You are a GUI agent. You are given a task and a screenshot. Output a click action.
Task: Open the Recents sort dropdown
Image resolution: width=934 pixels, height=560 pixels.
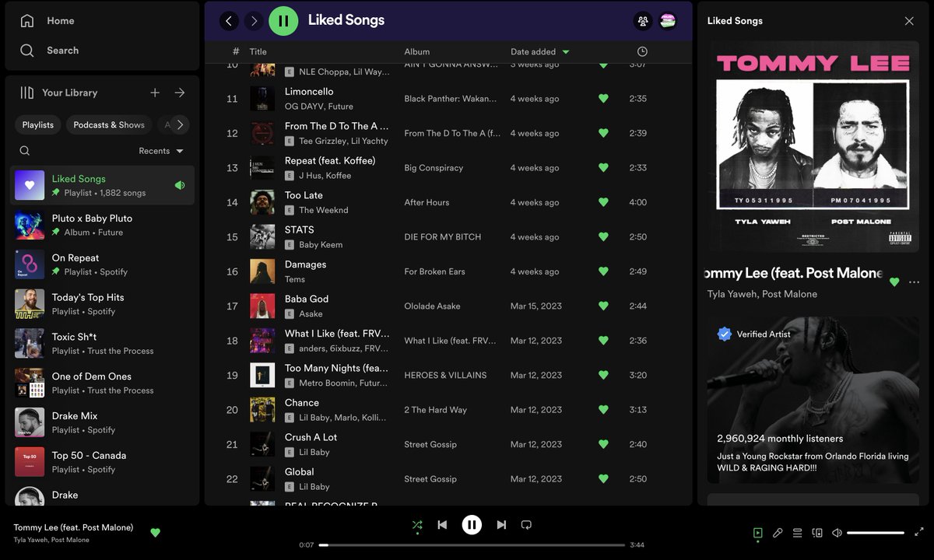161,151
